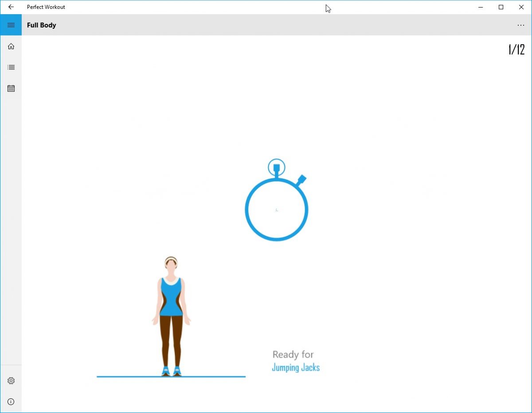Open the workout list sidebar icon
532x413 pixels.
tap(11, 67)
